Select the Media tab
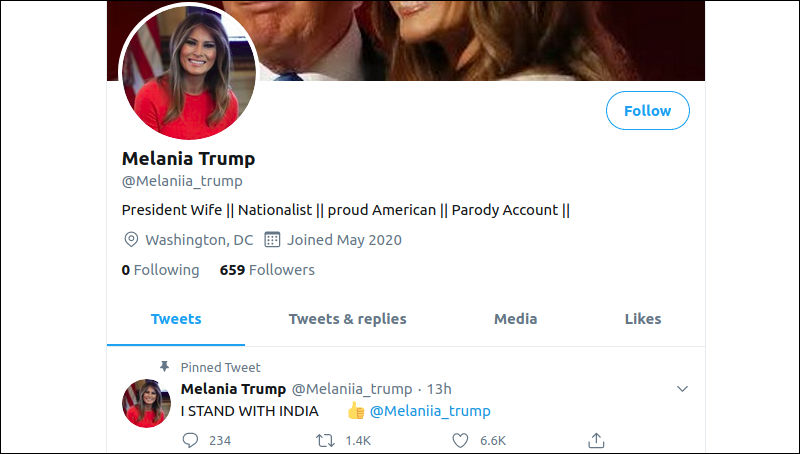 pos(515,319)
